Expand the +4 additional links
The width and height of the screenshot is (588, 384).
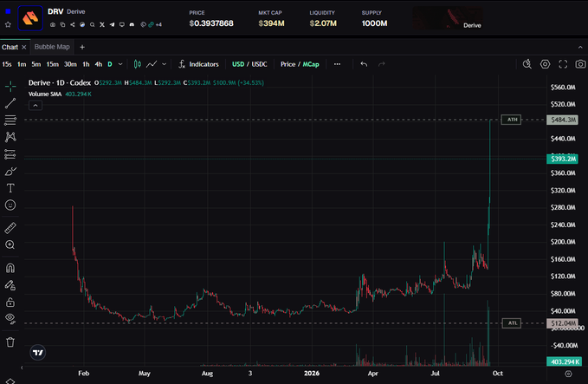click(x=158, y=25)
